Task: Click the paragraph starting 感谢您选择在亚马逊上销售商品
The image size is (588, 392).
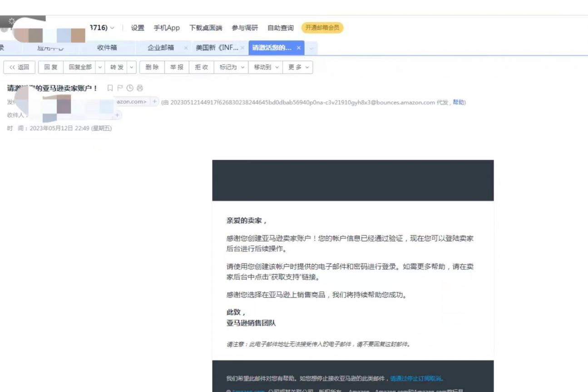Action: pos(317,295)
